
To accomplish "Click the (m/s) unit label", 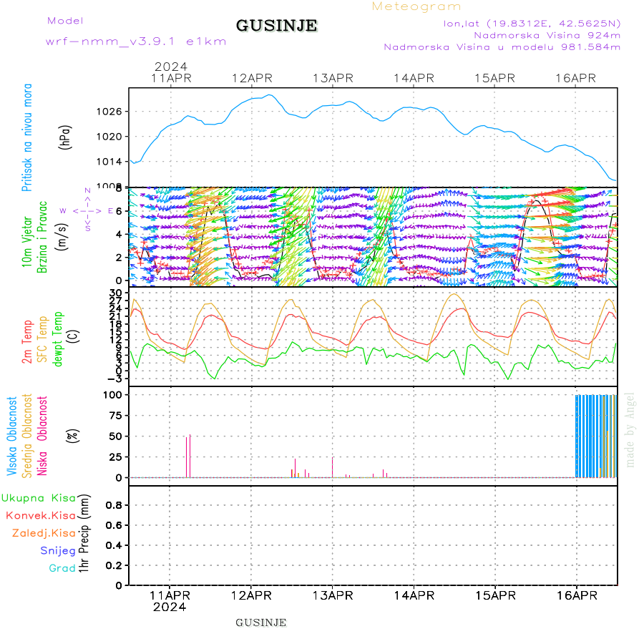I will (62, 238).
